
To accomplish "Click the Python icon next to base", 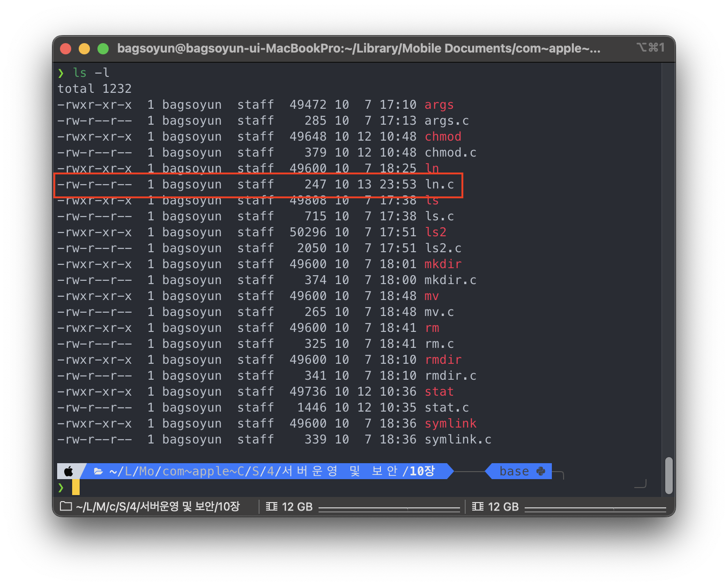I will pos(541,471).
